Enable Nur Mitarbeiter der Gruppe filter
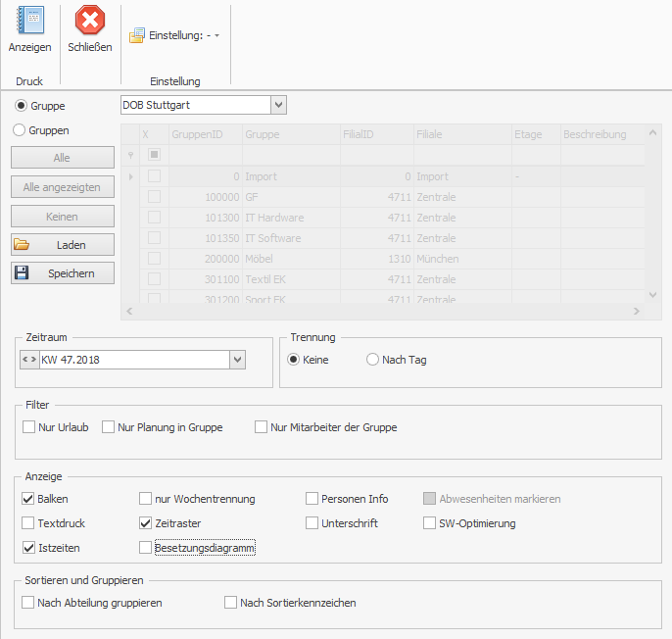This screenshot has height=639, width=672. 262,427
